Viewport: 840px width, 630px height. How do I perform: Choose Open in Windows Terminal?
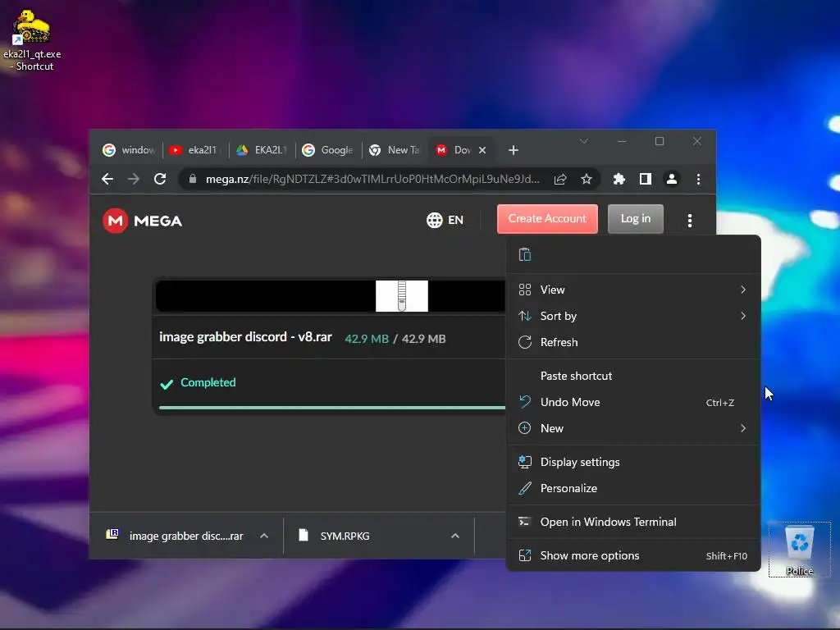click(x=633, y=523)
